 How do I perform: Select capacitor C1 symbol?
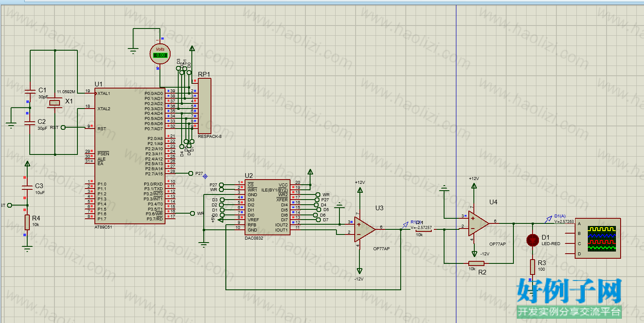point(30,91)
